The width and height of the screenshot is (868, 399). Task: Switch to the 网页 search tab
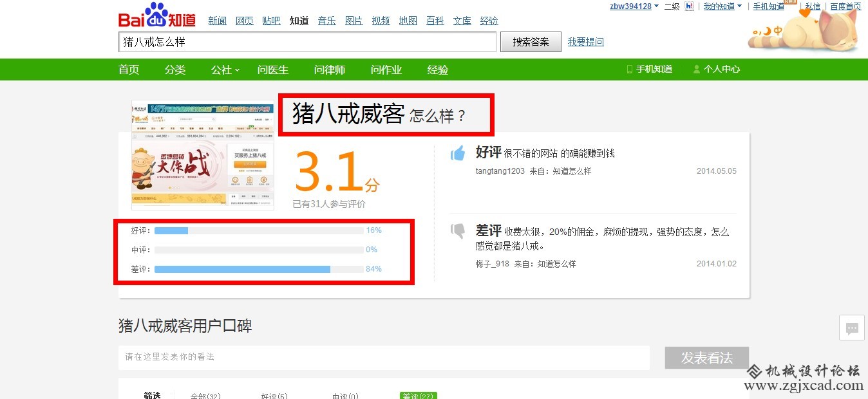tap(245, 21)
